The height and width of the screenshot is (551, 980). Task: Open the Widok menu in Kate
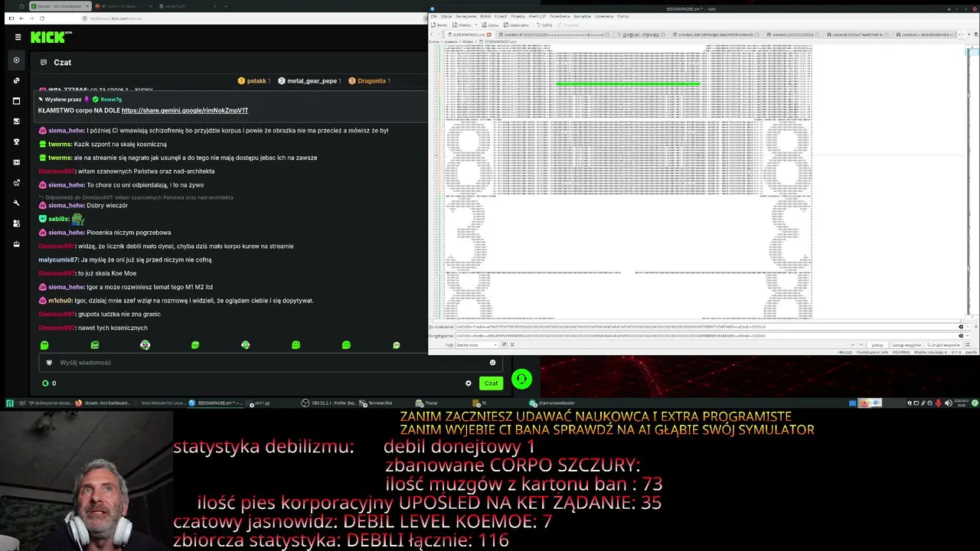[x=485, y=16]
